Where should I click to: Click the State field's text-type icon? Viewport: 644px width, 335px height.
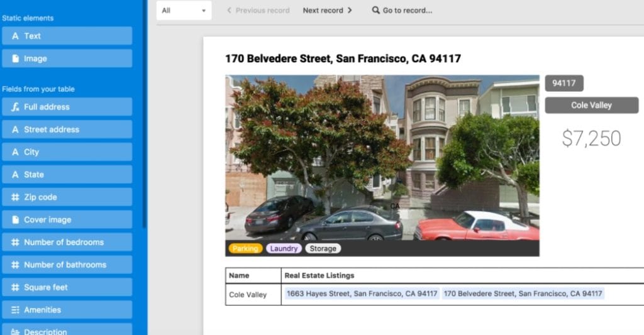pyautogui.click(x=15, y=175)
